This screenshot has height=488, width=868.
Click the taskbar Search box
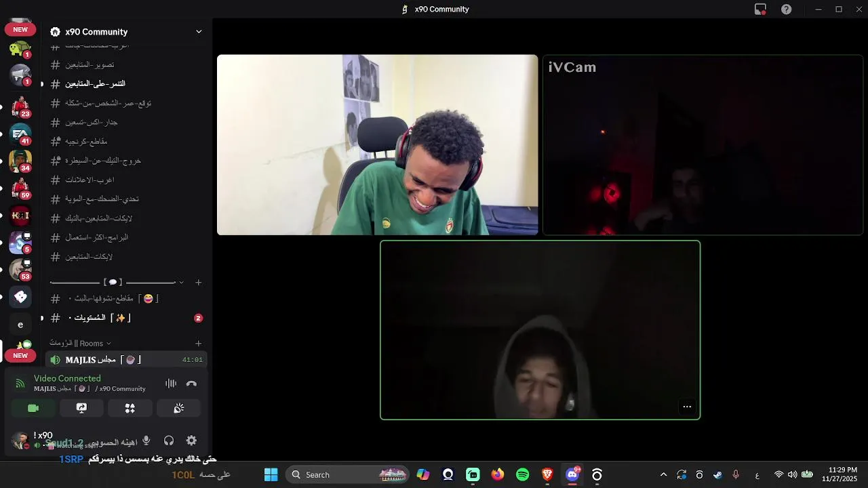pyautogui.click(x=347, y=474)
